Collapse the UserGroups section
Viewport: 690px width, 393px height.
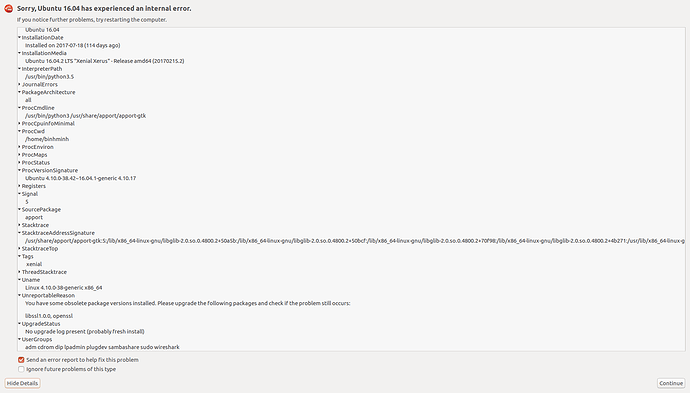click(x=19, y=339)
